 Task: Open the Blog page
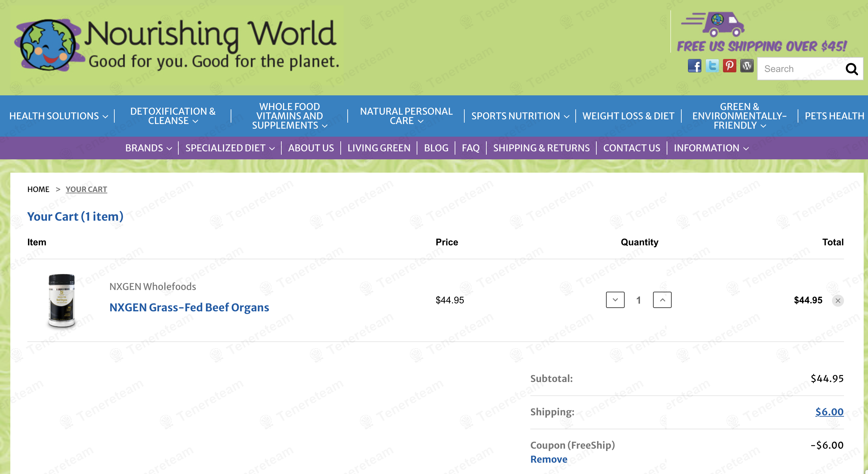pos(436,148)
